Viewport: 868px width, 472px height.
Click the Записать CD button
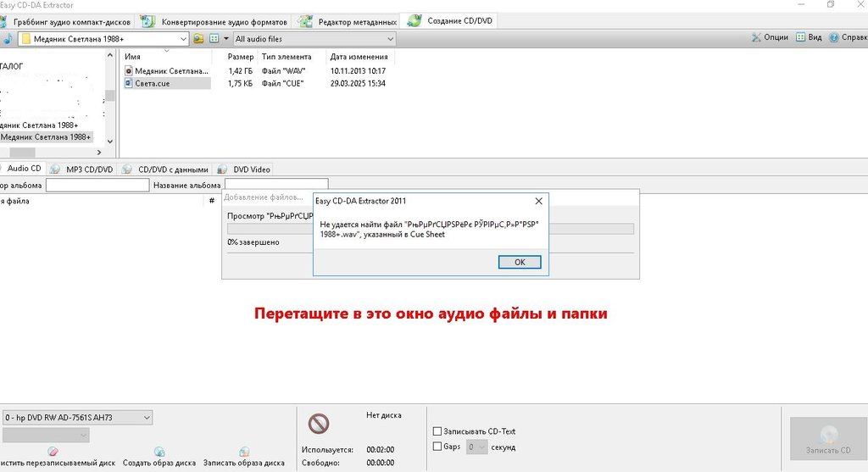(828, 438)
